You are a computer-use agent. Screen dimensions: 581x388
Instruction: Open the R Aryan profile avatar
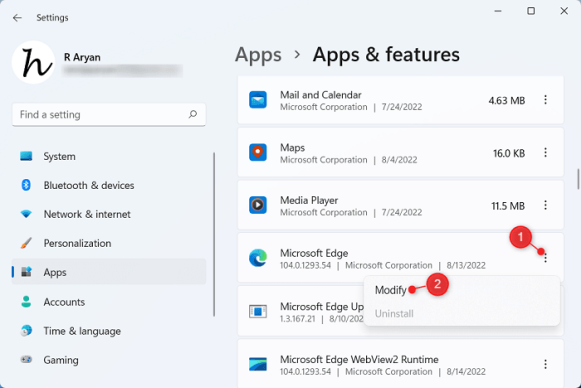click(33, 62)
